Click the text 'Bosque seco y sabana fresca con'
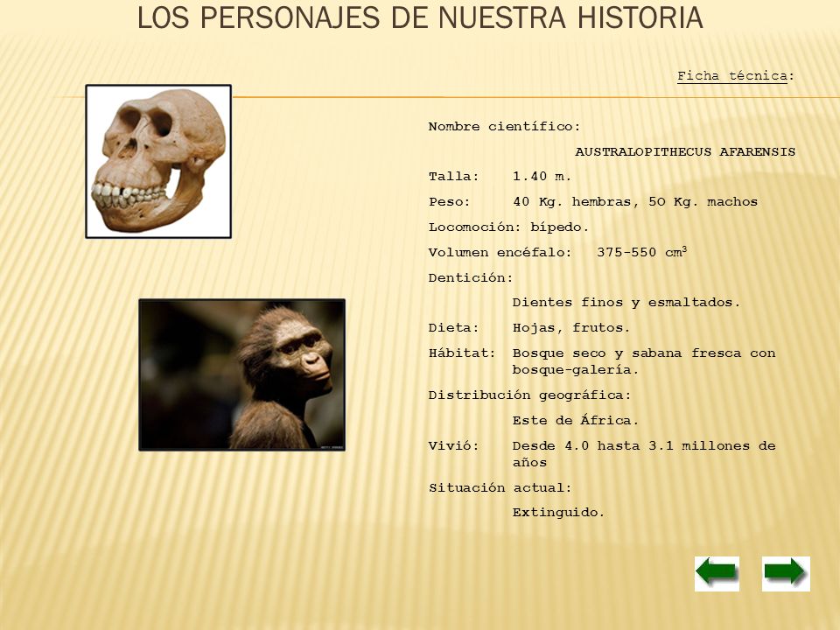840x630 pixels. pyautogui.click(x=644, y=353)
